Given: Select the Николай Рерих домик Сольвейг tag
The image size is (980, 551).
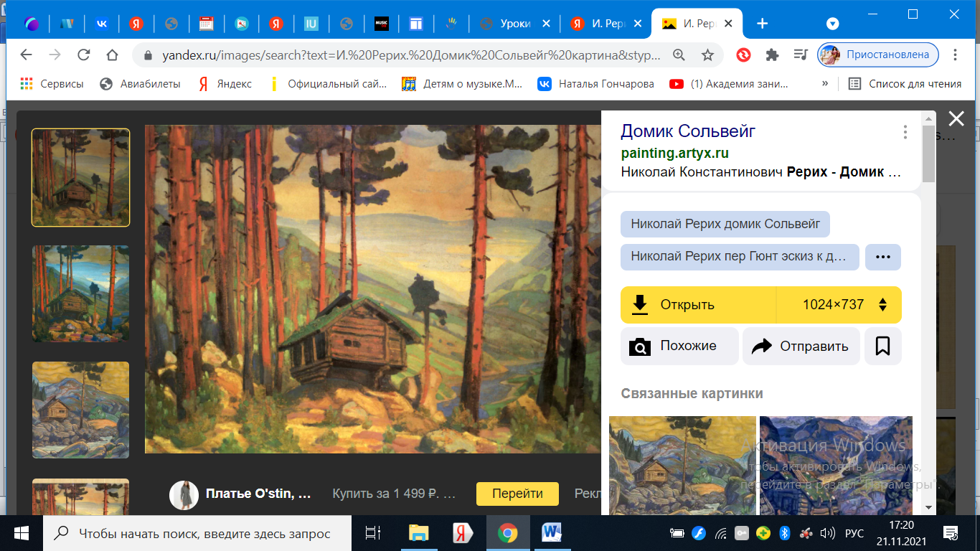Looking at the screenshot, I should (x=725, y=224).
